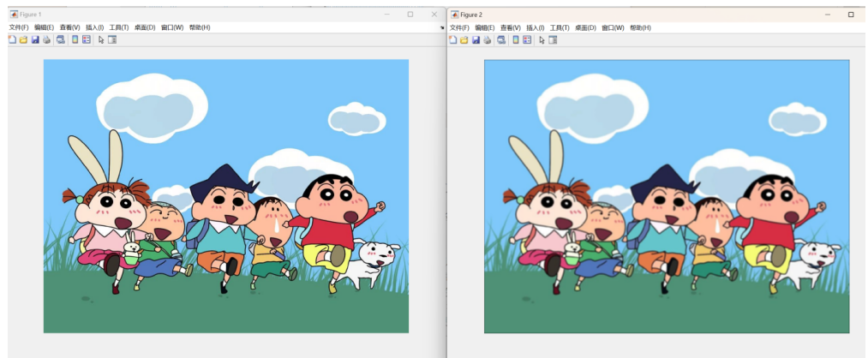Open 桌面(D) menu in Figure 1

point(145,27)
